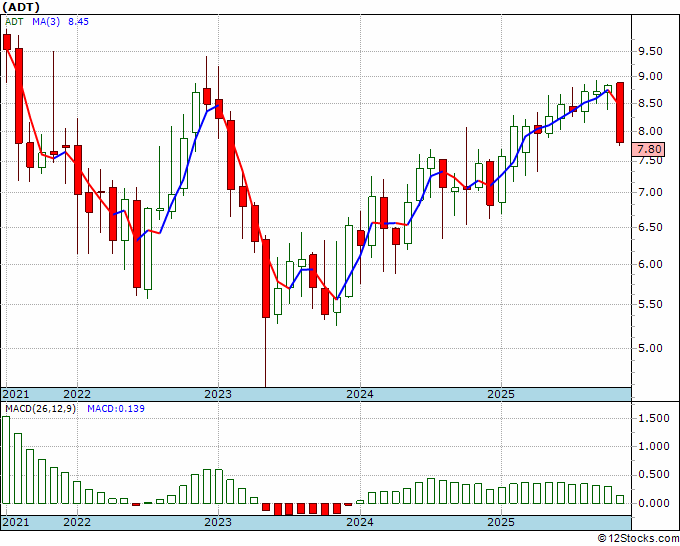Click the 1.500 MACD axis label
This screenshot has height=546, width=680.
(x=654, y=418)
